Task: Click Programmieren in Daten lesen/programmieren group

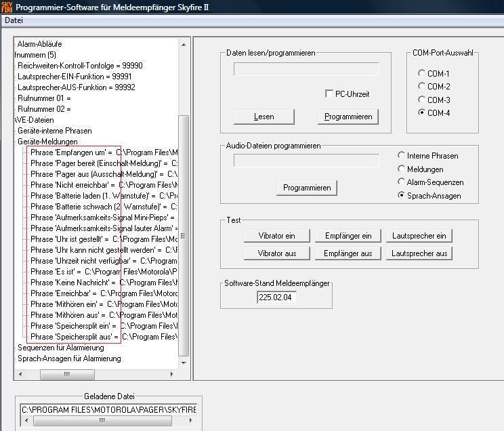Action: coord(348,117)
